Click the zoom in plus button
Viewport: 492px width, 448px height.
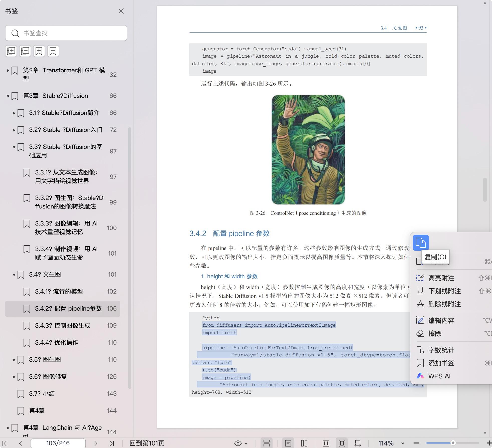pos(489,443)
